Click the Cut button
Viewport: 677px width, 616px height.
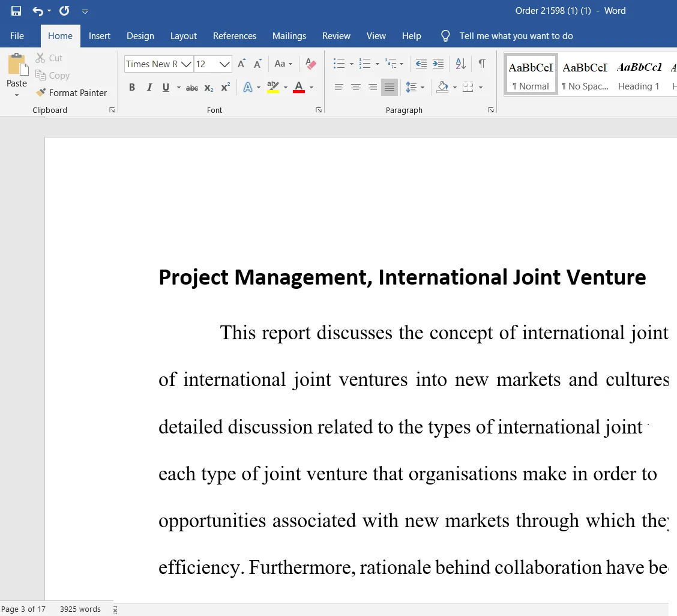(49, 58)
